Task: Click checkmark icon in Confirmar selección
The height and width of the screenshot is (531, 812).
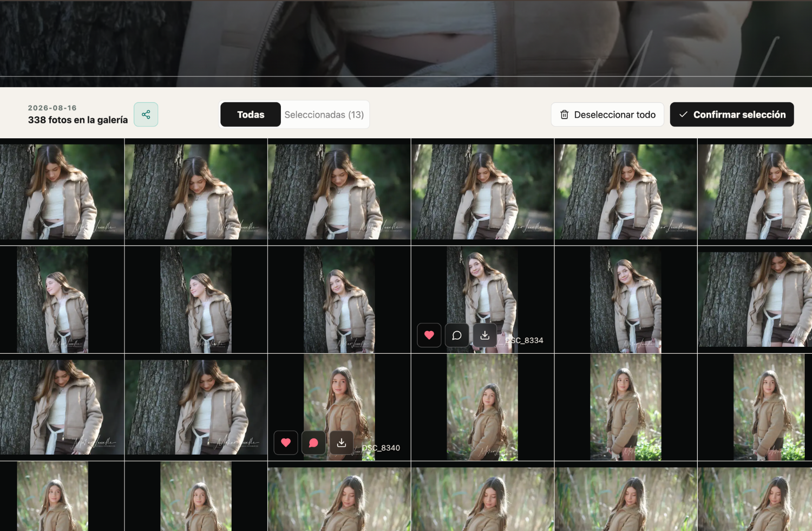Action: pyautogui.click(x=683, y=114)
